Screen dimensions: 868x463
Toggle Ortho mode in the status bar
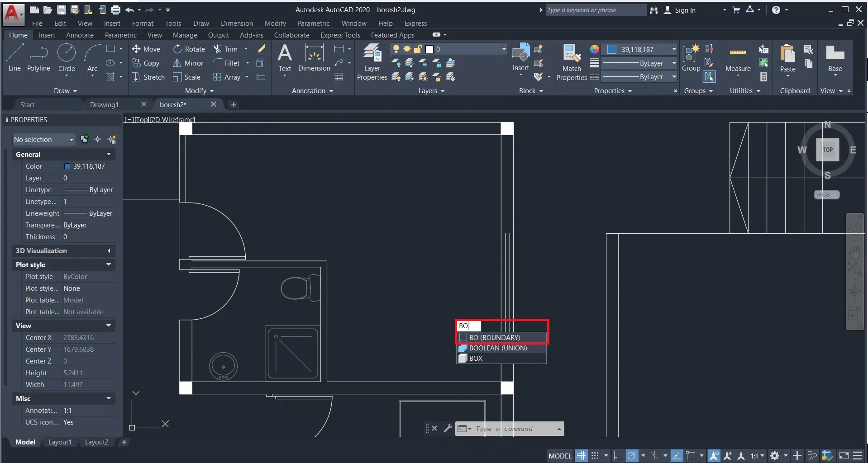(x=618, y=455)
